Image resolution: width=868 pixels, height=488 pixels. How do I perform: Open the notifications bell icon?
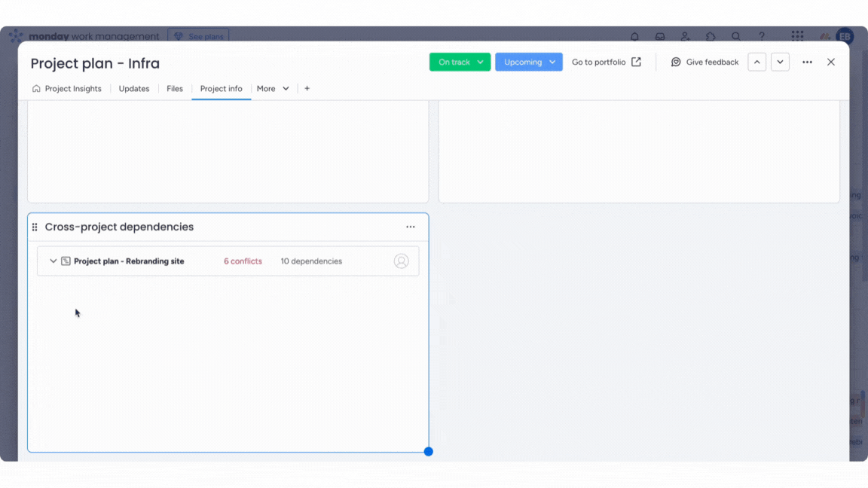[x=634, y=36]
